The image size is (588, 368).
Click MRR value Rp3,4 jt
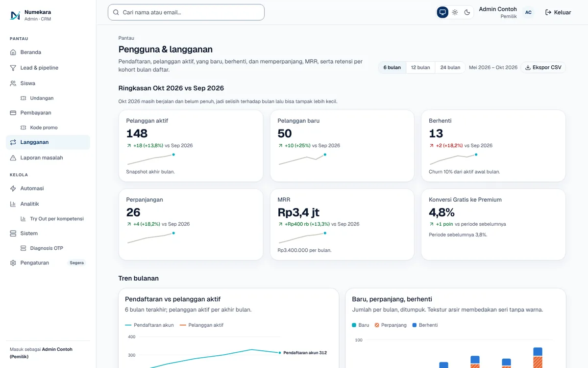click(298, 212)
